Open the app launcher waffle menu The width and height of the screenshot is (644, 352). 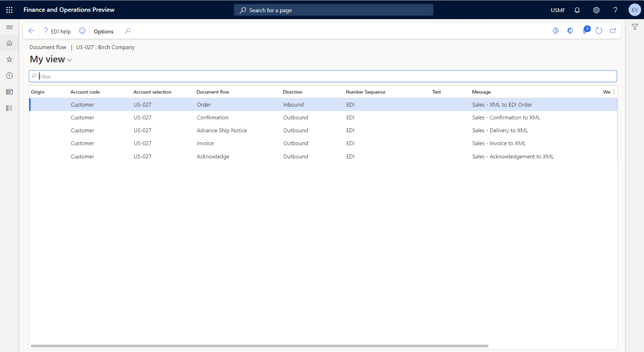pos(9,10)
